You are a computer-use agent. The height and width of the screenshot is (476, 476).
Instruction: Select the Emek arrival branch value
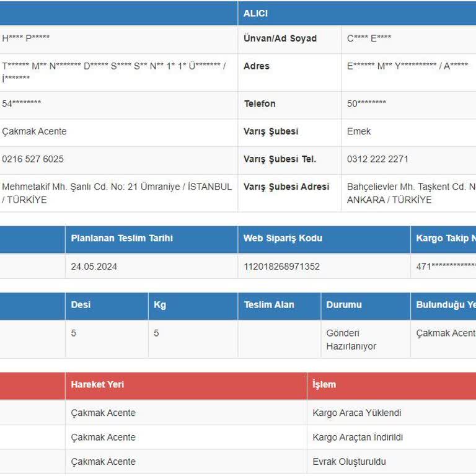tap(358, 131)
